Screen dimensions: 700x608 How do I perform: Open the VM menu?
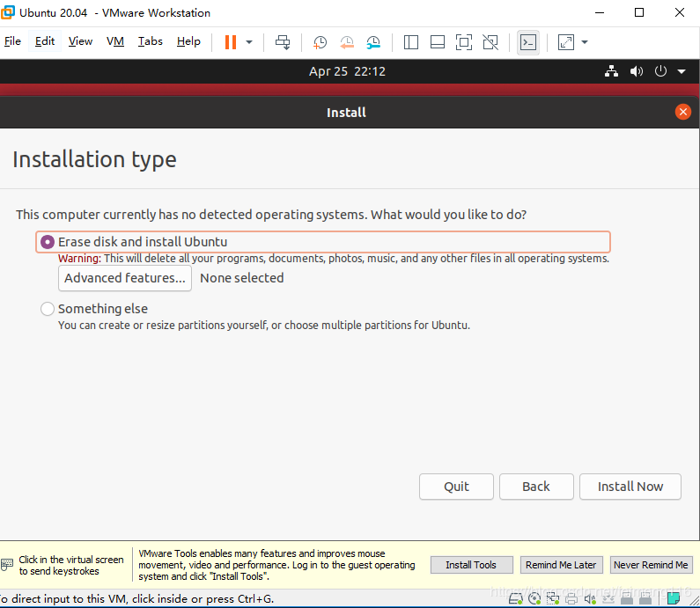click(115, 41)
